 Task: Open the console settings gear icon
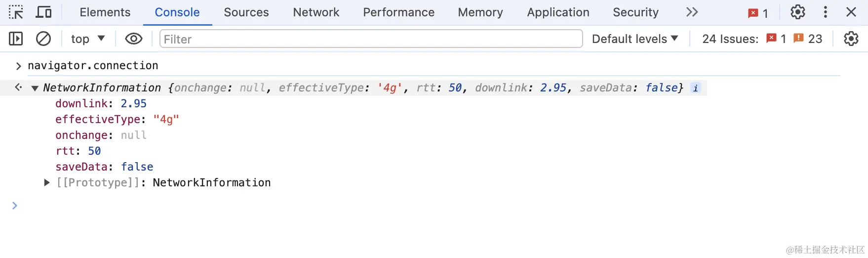(851, 39)
